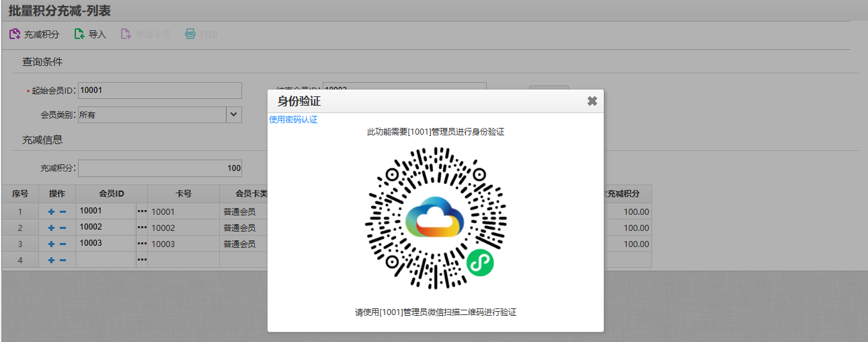Remove row 2 with the minus icon
This screenshot has width=868, height=342.
pos(63,228)
